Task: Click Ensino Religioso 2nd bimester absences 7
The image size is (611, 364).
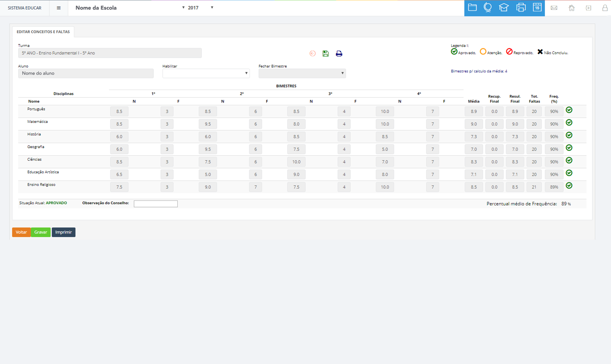Action: [x=255, y=187]
